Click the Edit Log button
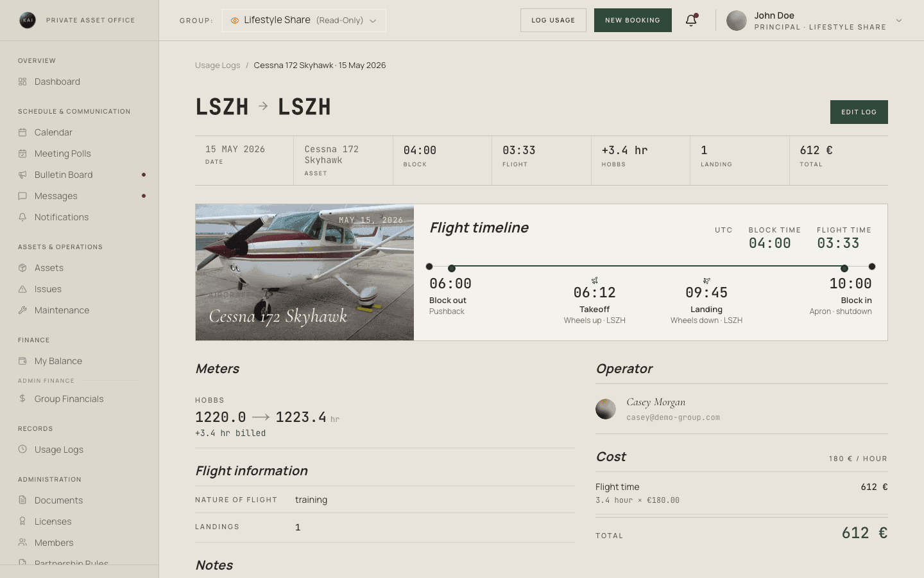The height and width of the screenshot is (578, 924). click(x=859, y=112)
